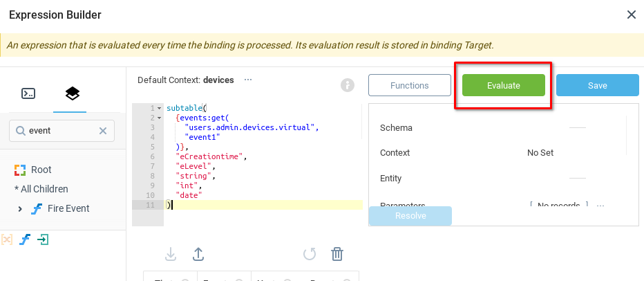Collapse code fold arrow on line 2
644x281 pixels.
[x=160, y=118]
